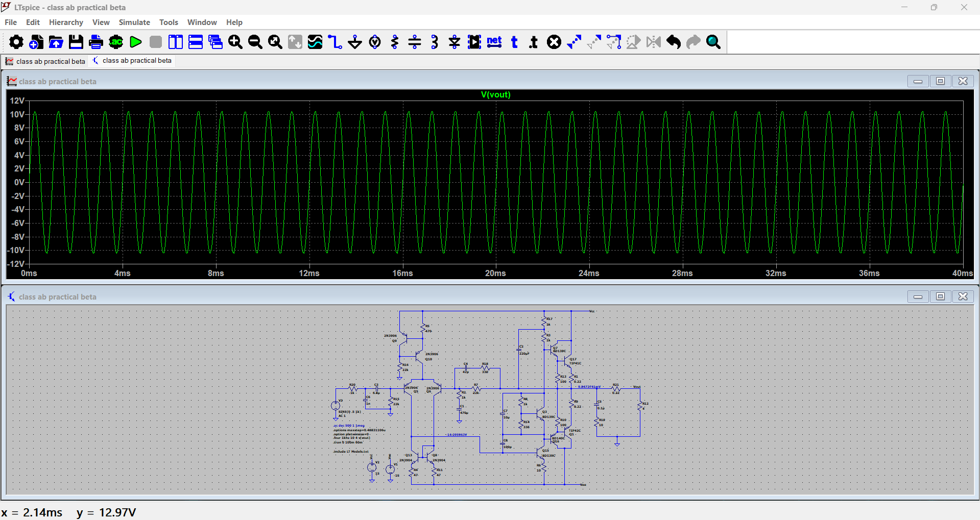The image size is (980, 520).
Task: Open Configure Analysis (.ac) icon
Action: click(x=116, y=42)
